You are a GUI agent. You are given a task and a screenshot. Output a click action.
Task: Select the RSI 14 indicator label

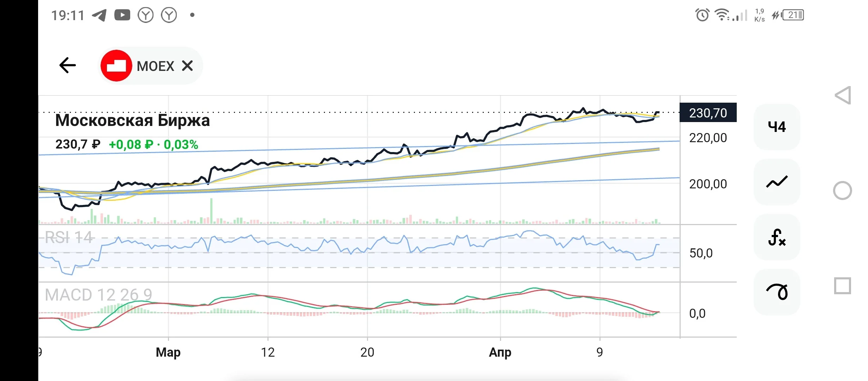click(69, 237)
